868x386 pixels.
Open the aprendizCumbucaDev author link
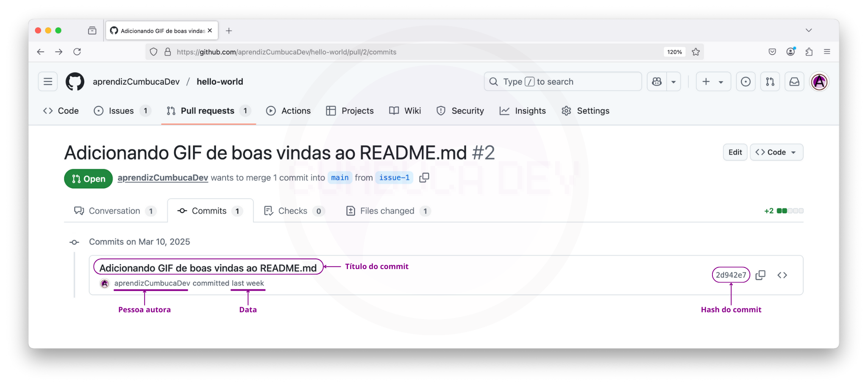163,178
